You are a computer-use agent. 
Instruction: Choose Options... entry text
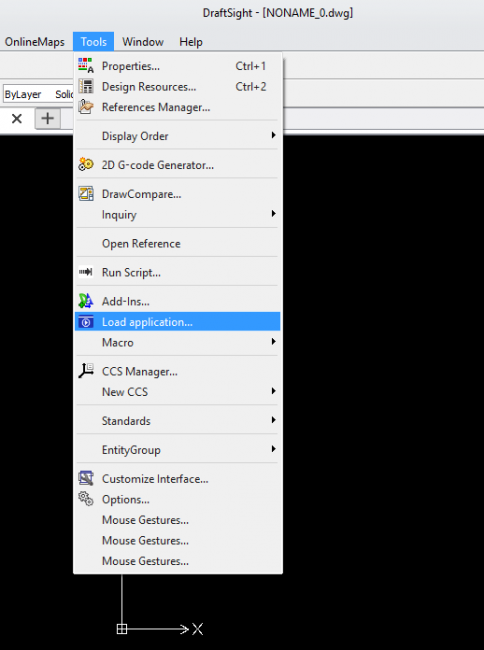pyautogui.click(x=126, y=500)
